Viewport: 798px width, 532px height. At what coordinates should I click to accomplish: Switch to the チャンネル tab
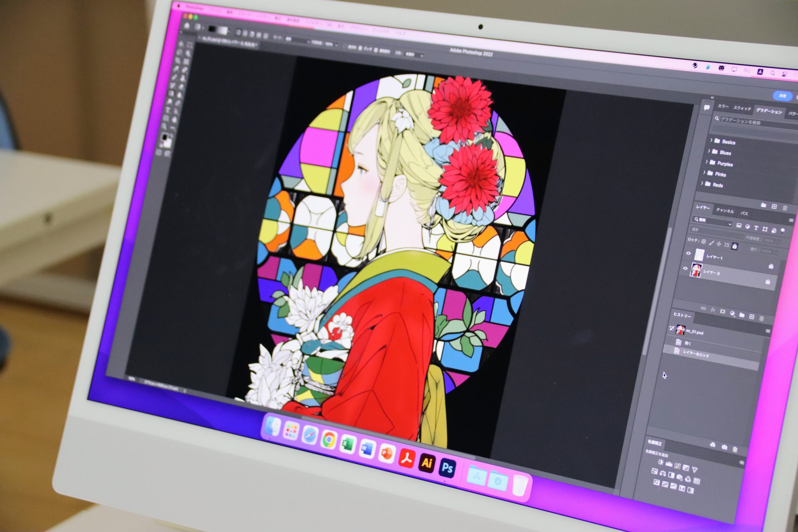(x=725, y=211)
